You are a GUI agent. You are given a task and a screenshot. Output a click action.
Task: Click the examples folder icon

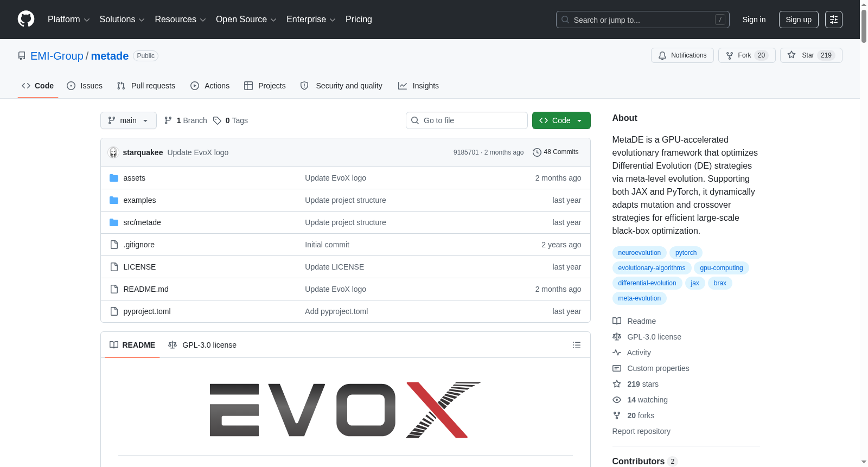tap(114, 200)
